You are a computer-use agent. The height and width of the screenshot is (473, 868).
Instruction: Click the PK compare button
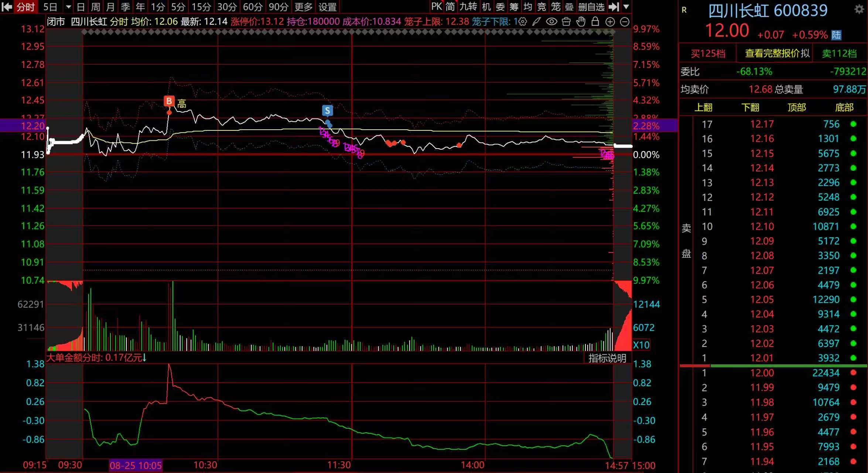[437, 7]
